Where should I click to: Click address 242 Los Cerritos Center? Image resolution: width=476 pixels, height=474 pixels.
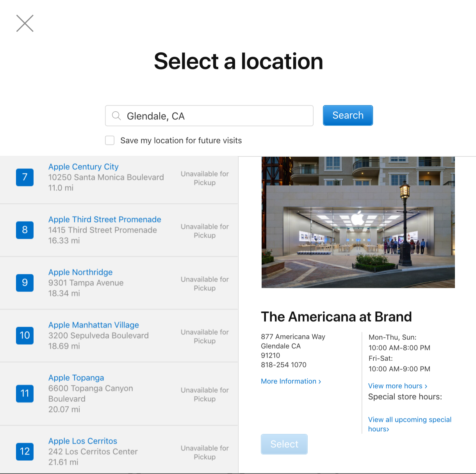coord(93,452)
